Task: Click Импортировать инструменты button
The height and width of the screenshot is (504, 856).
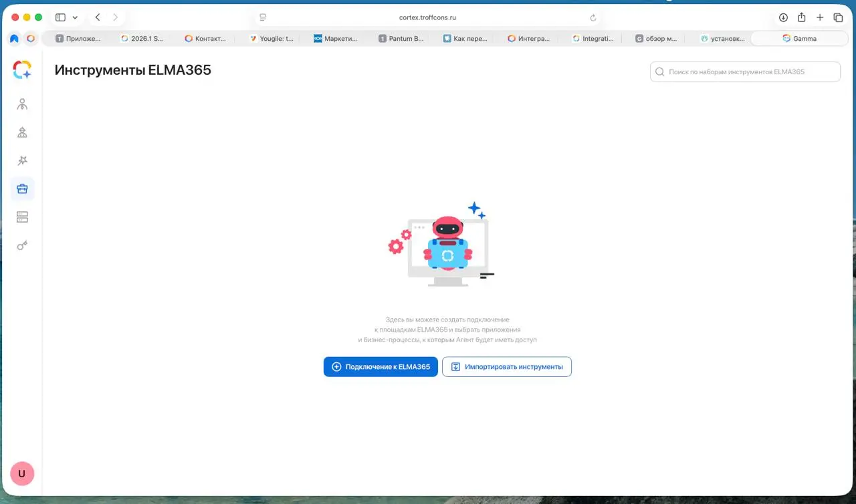Action: click(x=506, y=367)
